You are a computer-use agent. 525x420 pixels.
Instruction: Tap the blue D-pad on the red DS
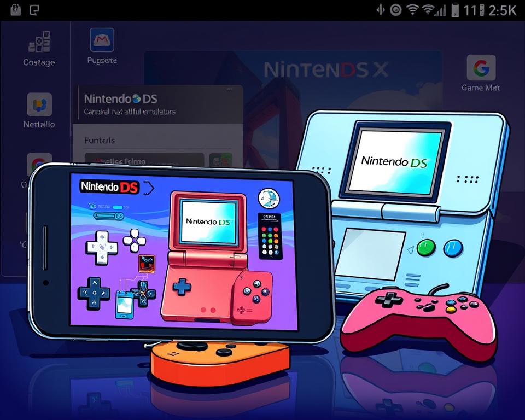click(182, 287)
